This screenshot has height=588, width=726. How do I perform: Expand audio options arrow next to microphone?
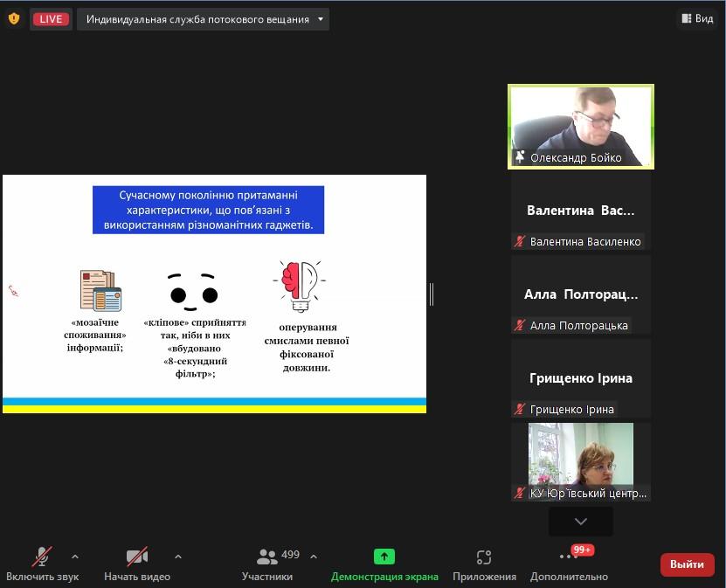pos(75,557)
